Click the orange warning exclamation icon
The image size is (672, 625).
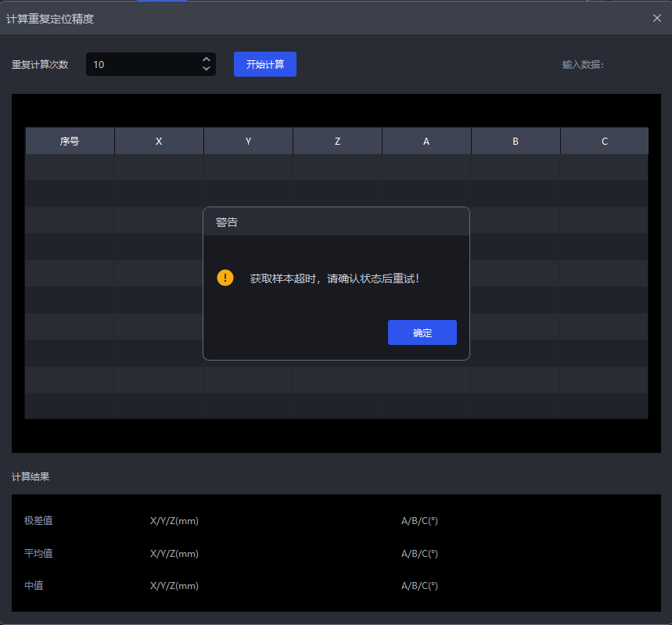pyautogui.click(x=225, y=278)
